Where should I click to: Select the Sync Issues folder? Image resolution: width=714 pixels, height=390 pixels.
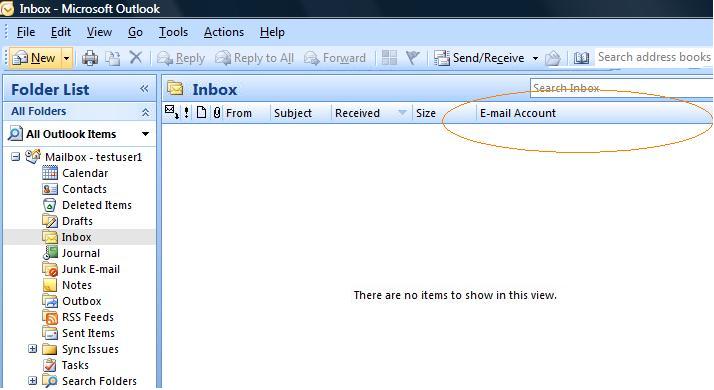tap(90, 349)
